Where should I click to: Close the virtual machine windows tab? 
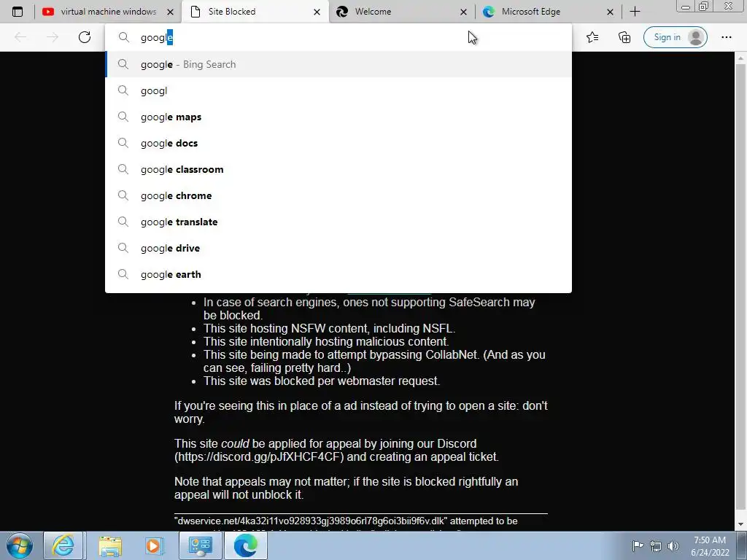(x=171, y=12)
